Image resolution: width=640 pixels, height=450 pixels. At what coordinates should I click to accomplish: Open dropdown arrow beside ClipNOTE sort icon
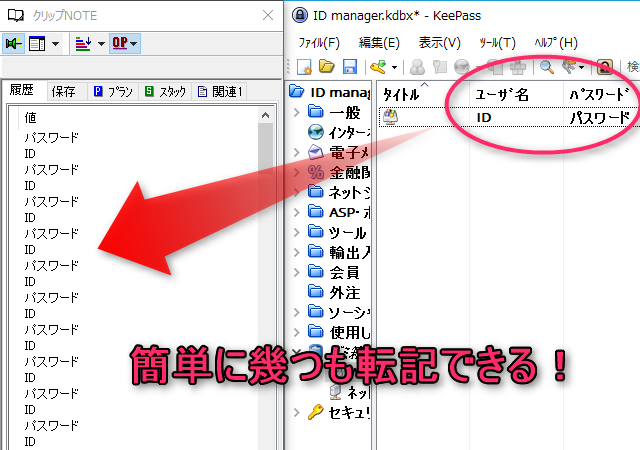(101, 43)
